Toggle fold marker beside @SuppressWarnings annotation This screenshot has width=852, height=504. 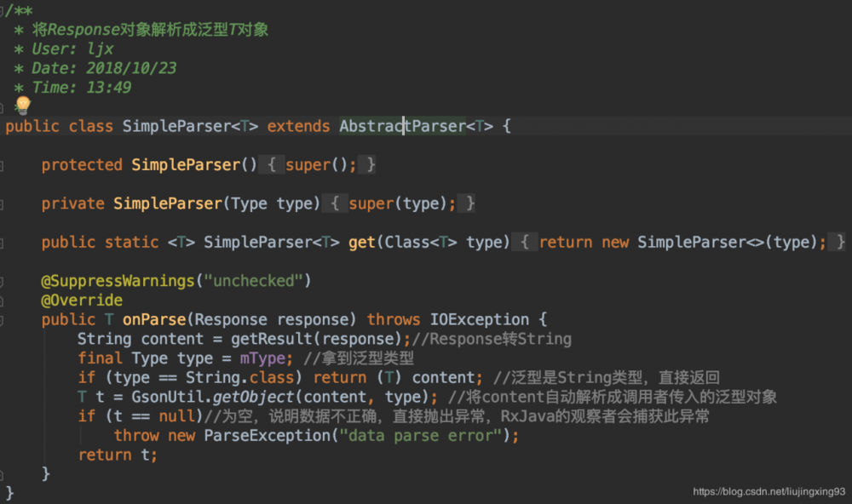pyautogui.click(x=3, y=282)
